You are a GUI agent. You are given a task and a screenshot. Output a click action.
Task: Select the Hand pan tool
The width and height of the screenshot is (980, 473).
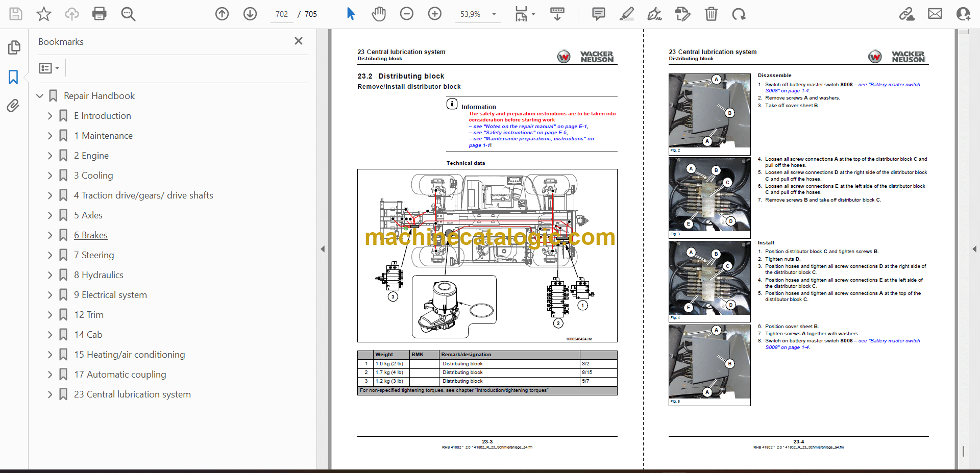point(379,14)
